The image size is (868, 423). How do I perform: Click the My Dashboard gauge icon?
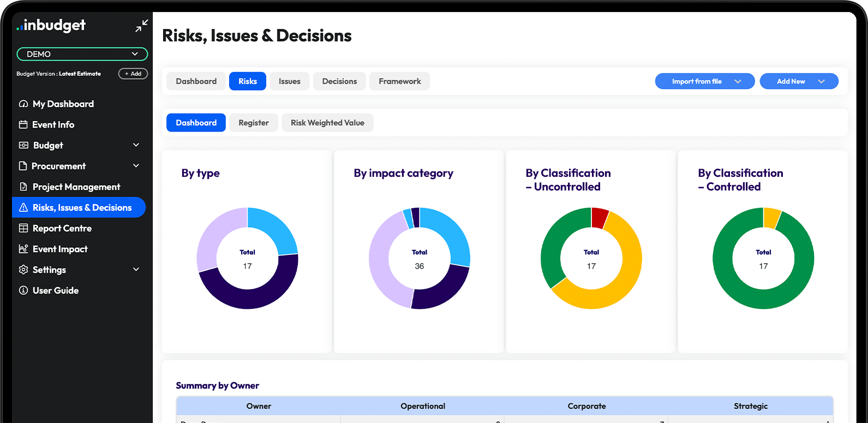pyautogui.click(x=23, y=104)
